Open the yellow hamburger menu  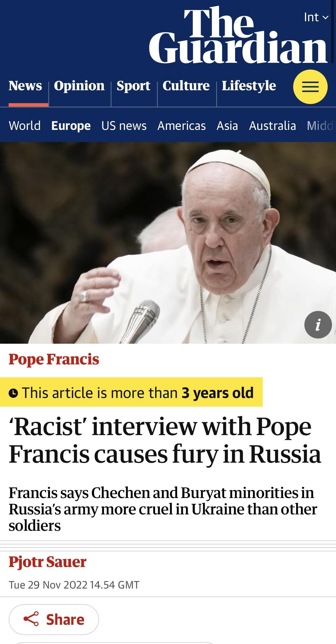tap(310, 87)
